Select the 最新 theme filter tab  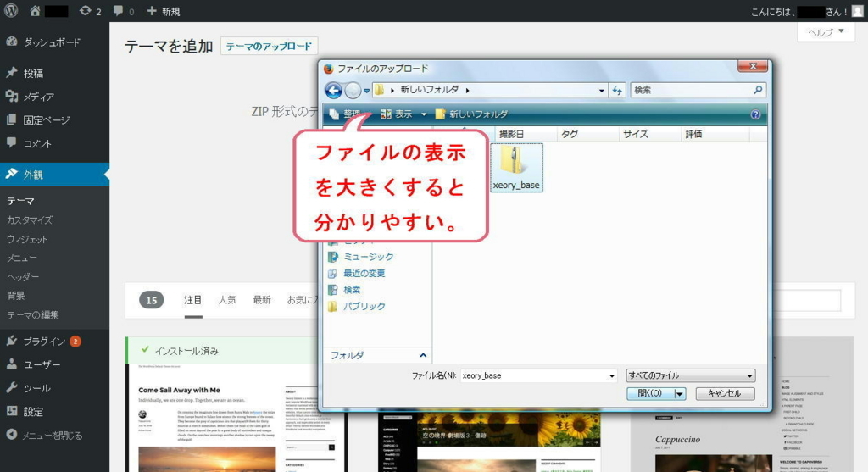coord(262,300)
